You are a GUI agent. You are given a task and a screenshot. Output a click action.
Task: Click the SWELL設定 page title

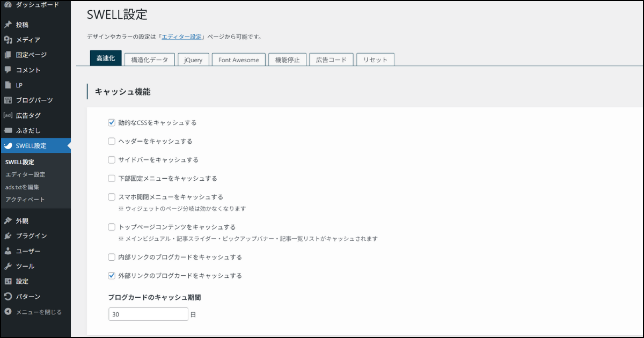click(117, 14)
